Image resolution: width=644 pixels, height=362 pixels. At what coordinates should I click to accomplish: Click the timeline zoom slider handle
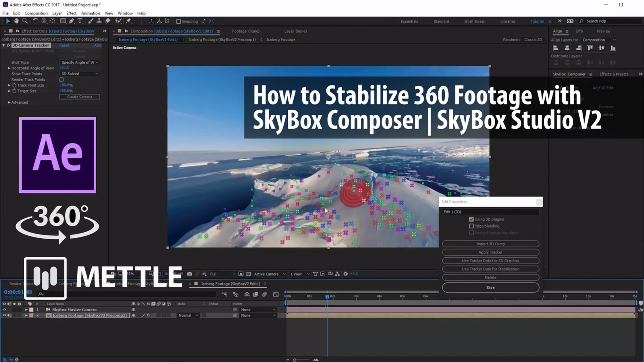point(295,360)
